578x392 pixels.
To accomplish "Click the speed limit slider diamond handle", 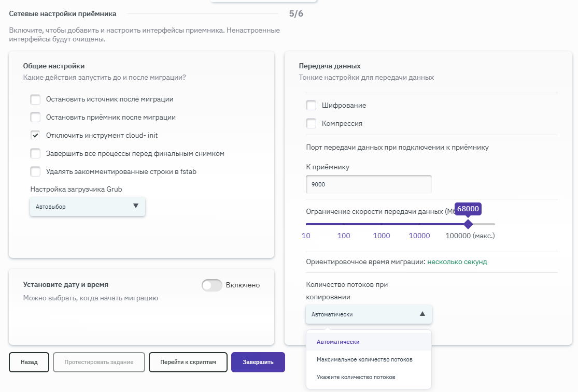I will 468,224.
